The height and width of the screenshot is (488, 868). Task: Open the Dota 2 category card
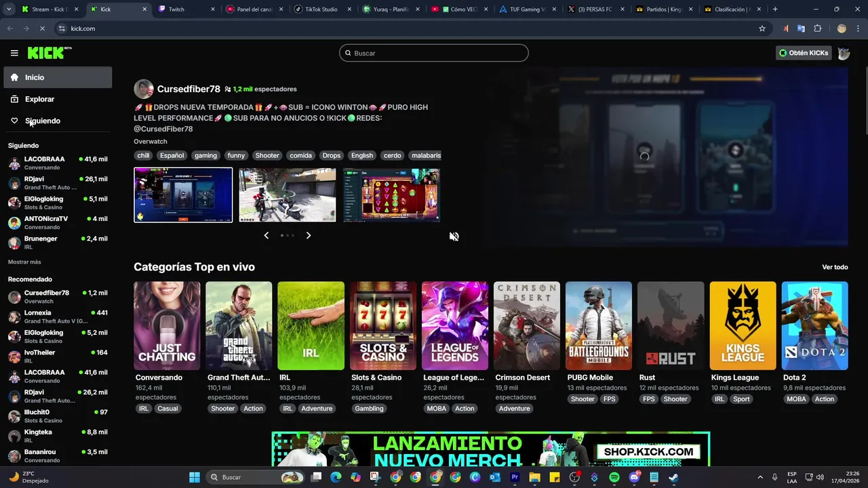(x=815, y=326)
